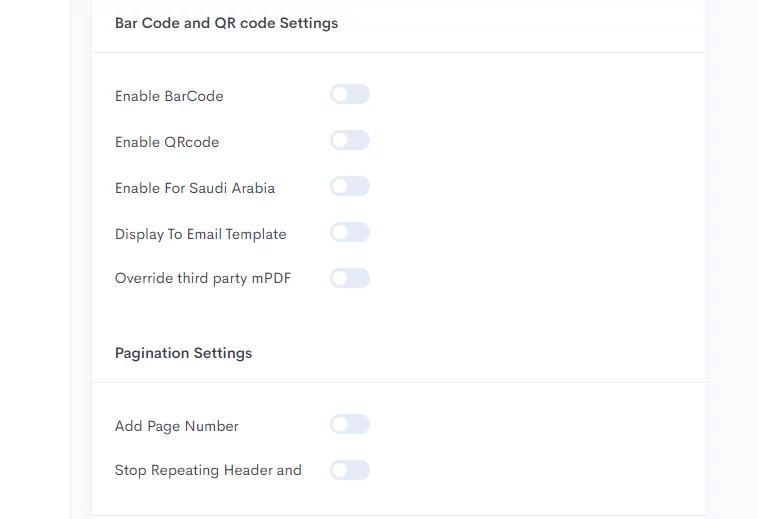Click the Enable BarCode label text
The width and height of the screenshot is (758, 519).
tap(169, 96)
